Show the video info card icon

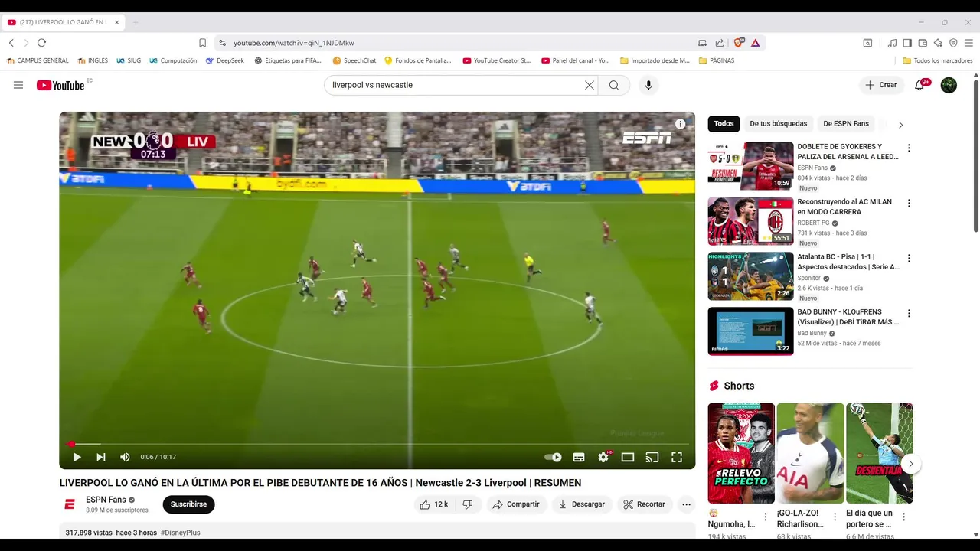tap(680, 124)
